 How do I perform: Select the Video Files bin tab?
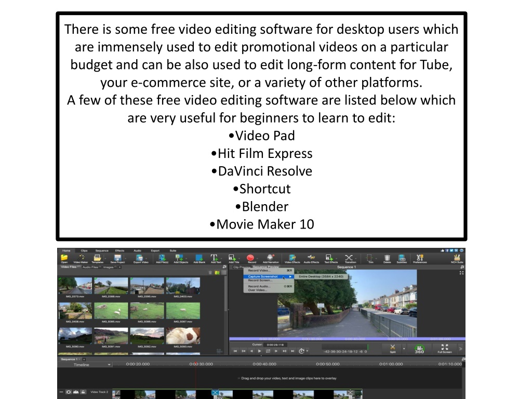pyautogui.click(x=70, y=267)
